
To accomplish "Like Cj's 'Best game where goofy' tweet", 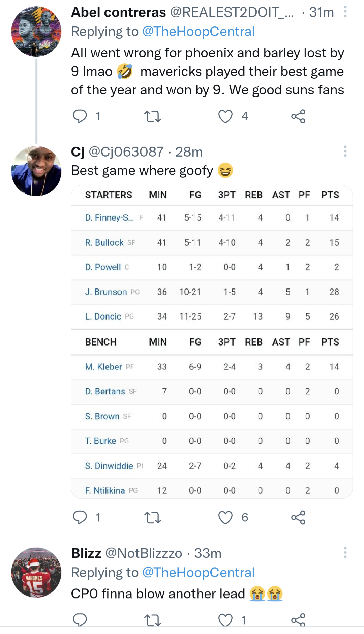I will click(225, 518).
